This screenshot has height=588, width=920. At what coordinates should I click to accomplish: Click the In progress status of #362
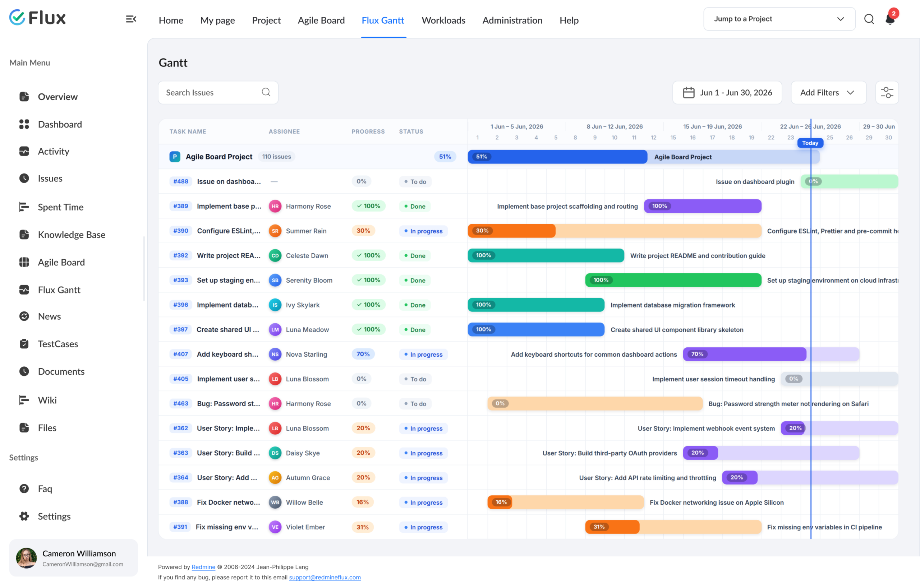[x=423, y=429]
